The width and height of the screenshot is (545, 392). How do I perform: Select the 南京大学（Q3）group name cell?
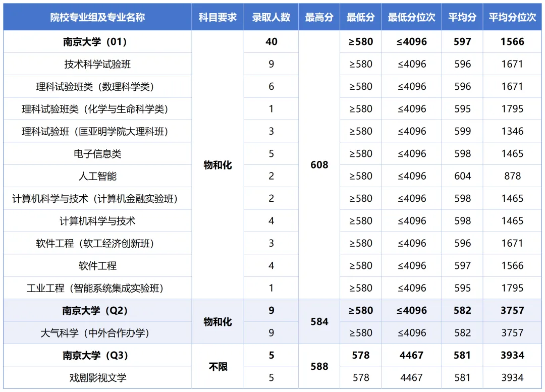click(97, 355)
